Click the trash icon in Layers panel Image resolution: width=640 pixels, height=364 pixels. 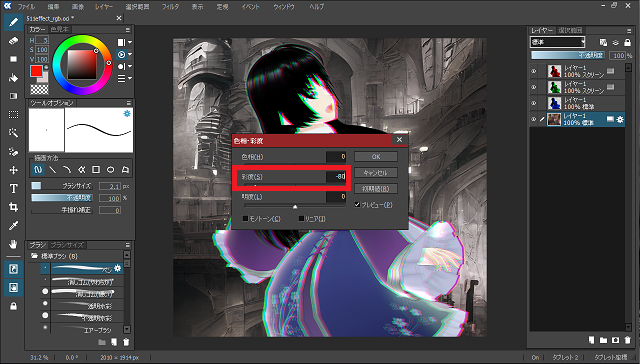[627, 340]
